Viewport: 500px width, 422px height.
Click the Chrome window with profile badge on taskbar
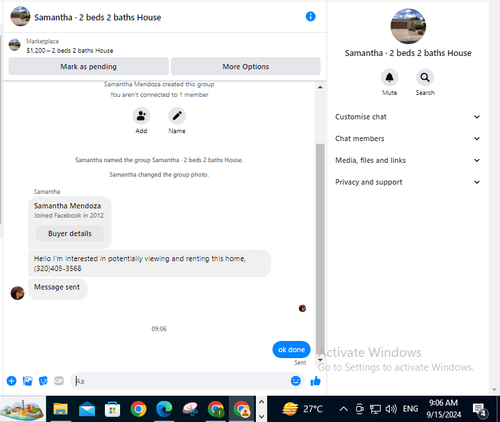pos(242,409)
